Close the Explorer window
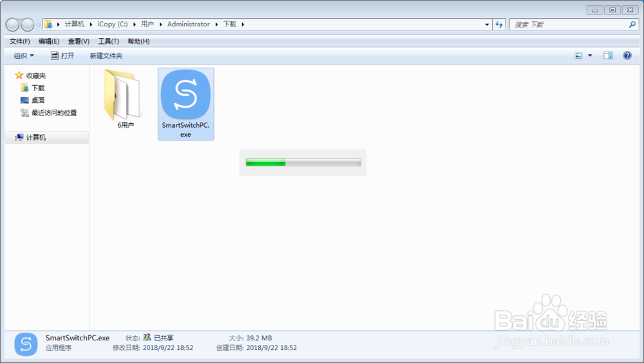This screenshot has height=363, width=644. point(630,10)
